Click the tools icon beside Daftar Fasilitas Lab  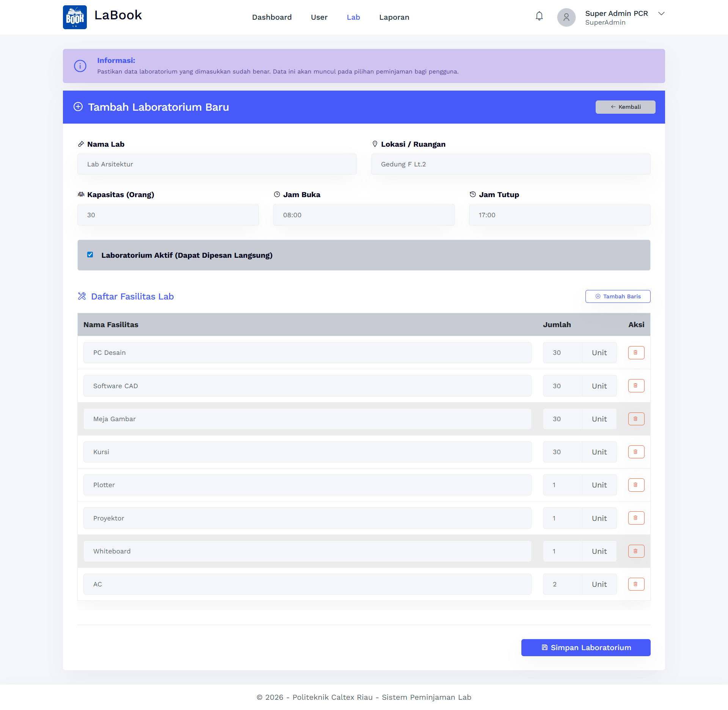click(x=82, y=296)
